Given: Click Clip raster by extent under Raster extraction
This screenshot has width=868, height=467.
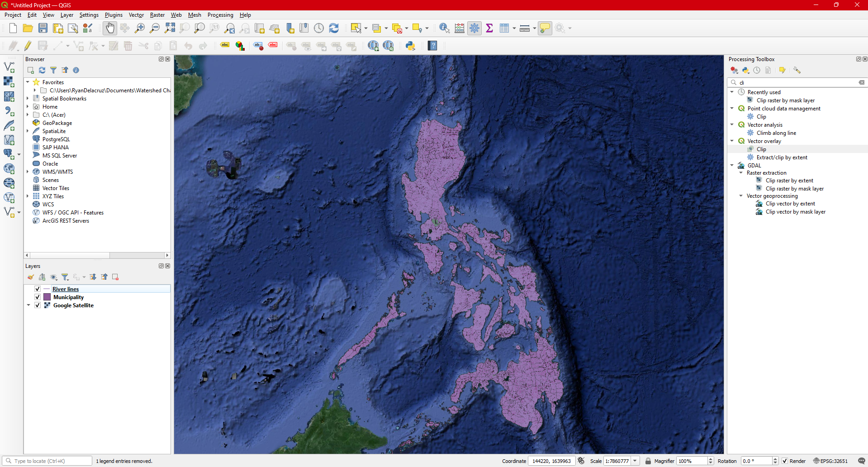Looking at the screenshot, I should [x=789, y=180].
